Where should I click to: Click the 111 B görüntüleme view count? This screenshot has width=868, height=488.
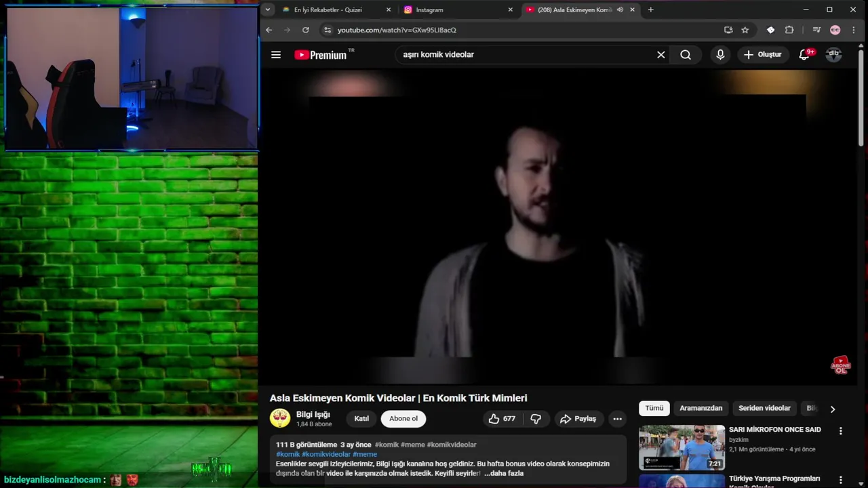click(x=307, y=445)
